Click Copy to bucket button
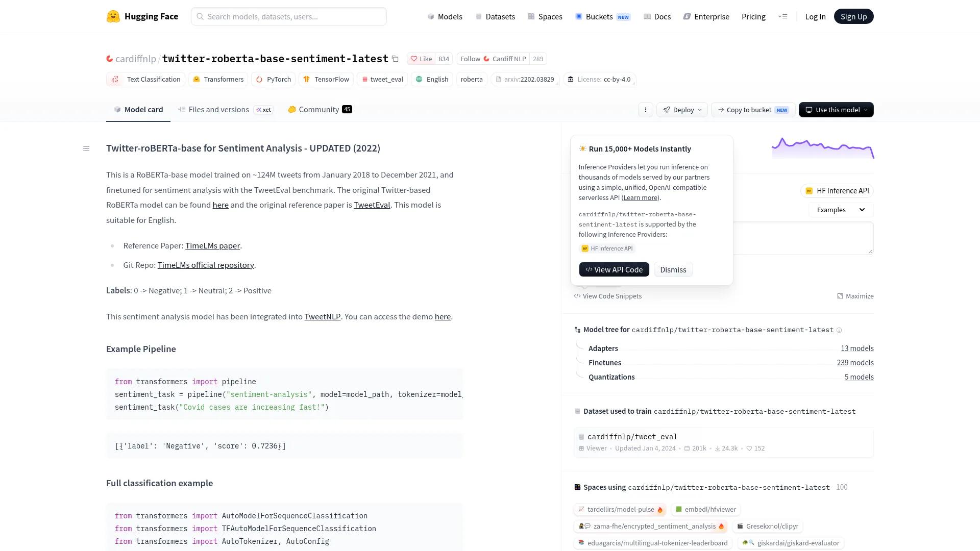This screenshot has height=551, width=980. [x=753, y=110]
